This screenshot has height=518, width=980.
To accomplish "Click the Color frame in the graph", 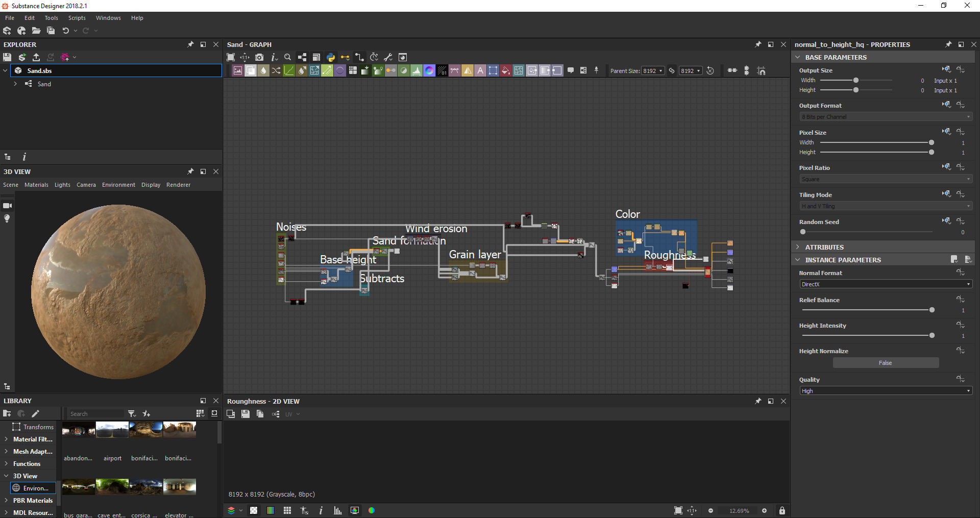I will pyautogui.click(x=656, y=237).
